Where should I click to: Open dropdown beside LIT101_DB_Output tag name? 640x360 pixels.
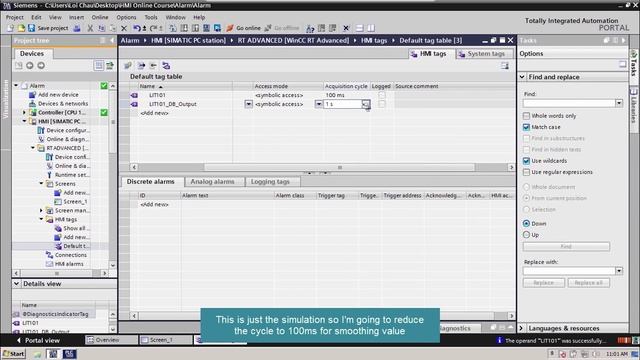[248, 104]
